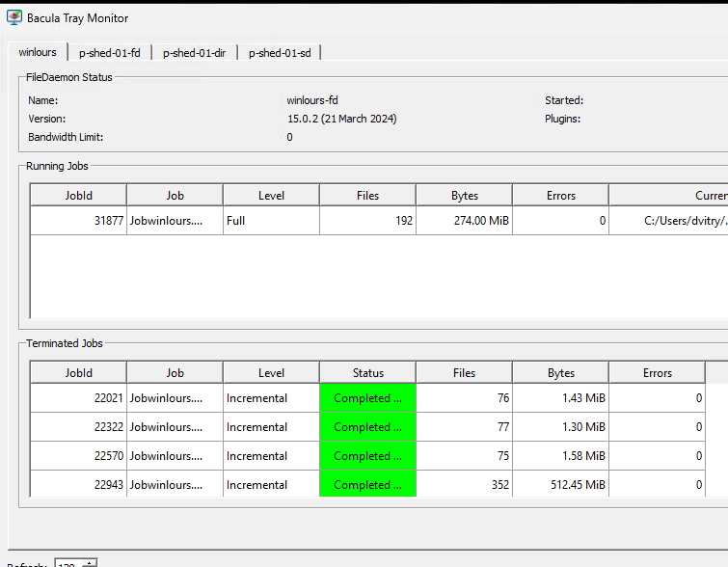Image resolution: width=728 pixels, height=567 pixels.
Task: Click the Refresh interval input field
Action: [68, 563]
